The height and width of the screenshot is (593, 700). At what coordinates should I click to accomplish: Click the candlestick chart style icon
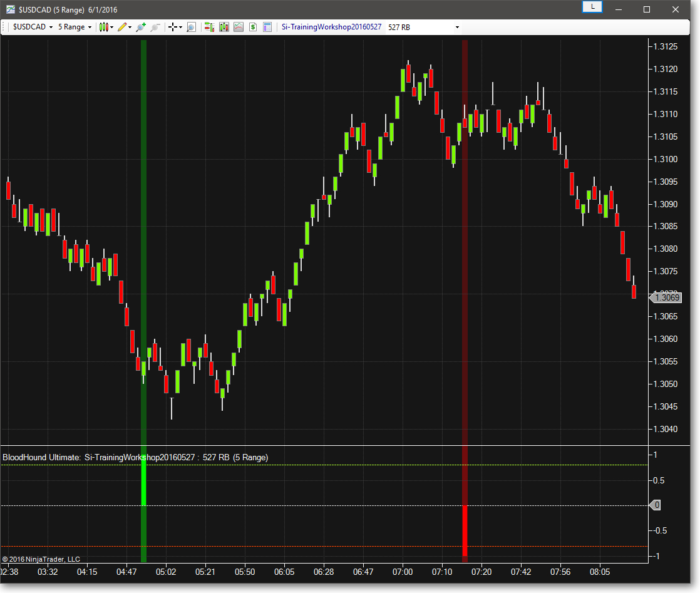coord(103,27)
